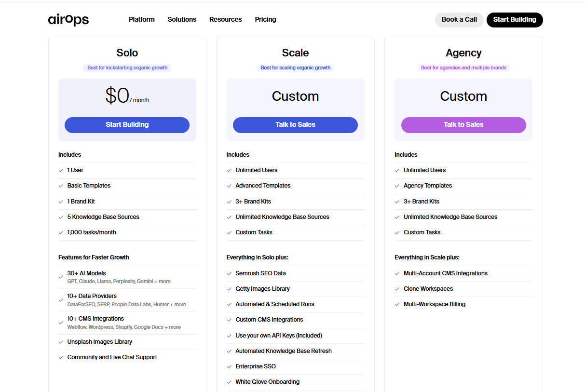
Task: Click the "Best for scaling organic growth" badge
Action: [x=295, y=68]
